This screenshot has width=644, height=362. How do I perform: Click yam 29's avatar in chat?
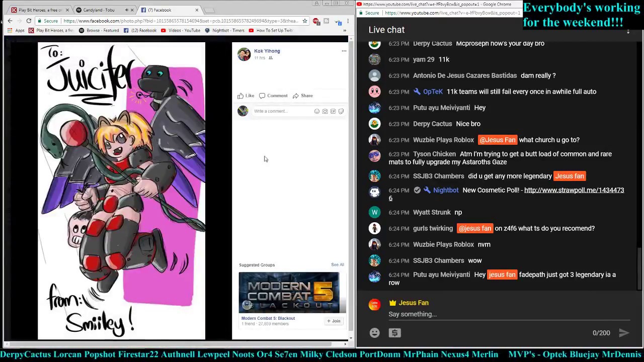tap(374, 59)
